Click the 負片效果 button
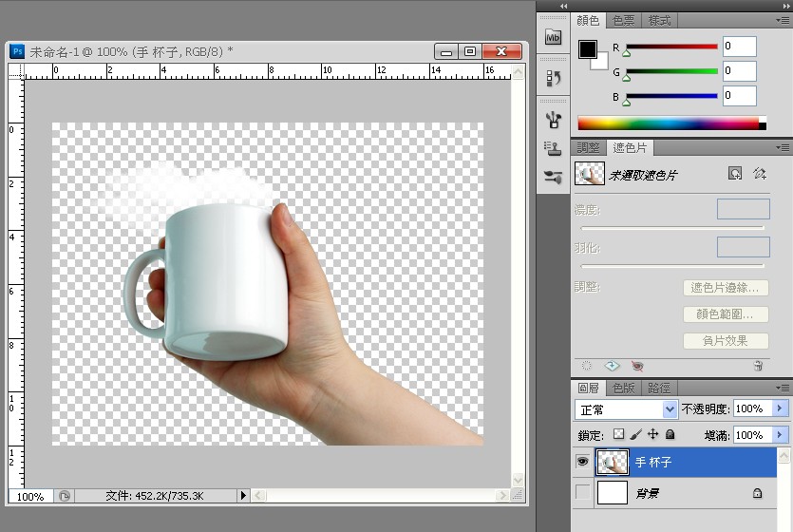Screen dimensions: 793x532 (x=726, y=340)
